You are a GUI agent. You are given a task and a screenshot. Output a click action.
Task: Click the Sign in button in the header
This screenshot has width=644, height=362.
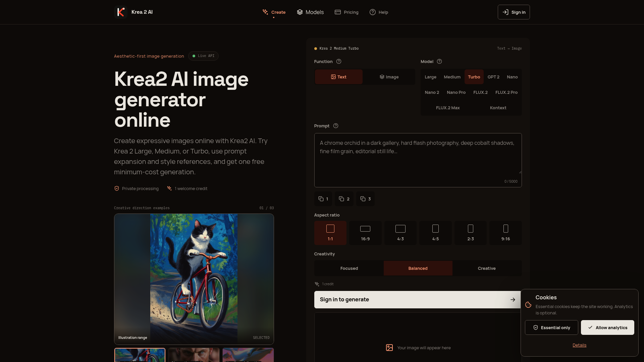514,12
